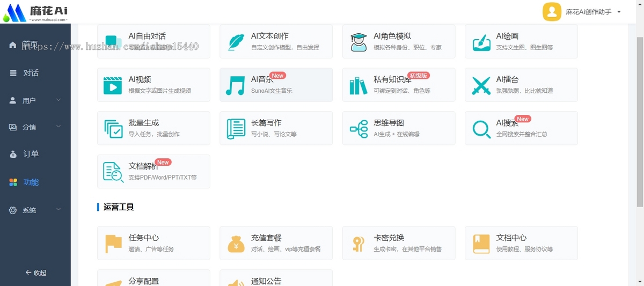The height and width of the screenshot is (286, 644).
Task: Click the AI角色模拟 graduate avatar icon
Action: pyautogui.click(x=358, y=42)
